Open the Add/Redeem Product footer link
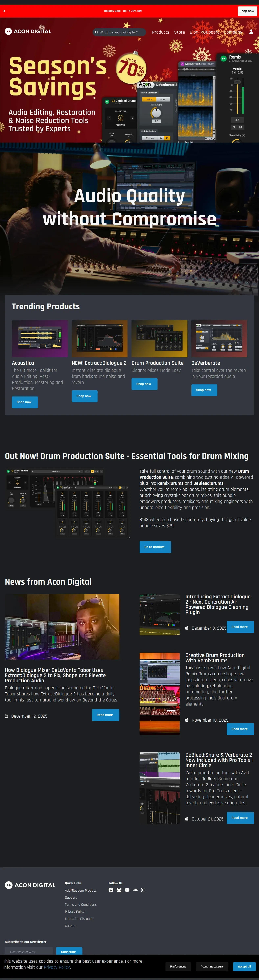The width and height of the screenshot is (259, 980). (x=80, y=891)
